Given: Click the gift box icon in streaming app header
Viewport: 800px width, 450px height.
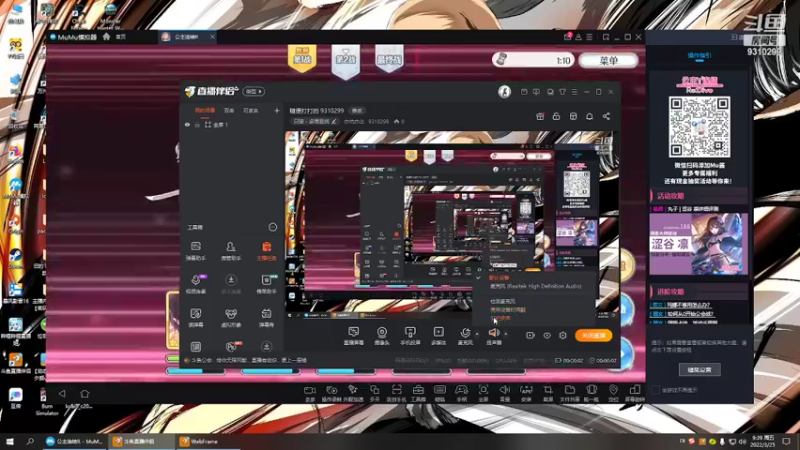Looking at the screenshot, I should [x=540, y=116].
